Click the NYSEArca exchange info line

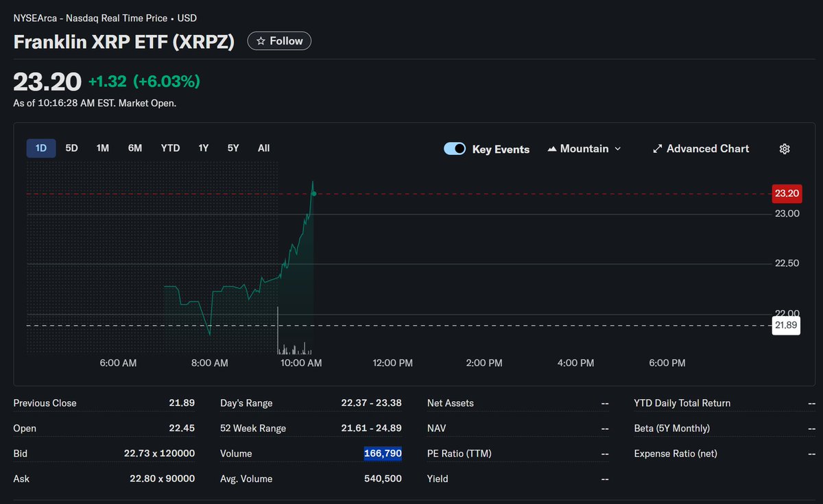pyautogui.click(x=105, y=19)
